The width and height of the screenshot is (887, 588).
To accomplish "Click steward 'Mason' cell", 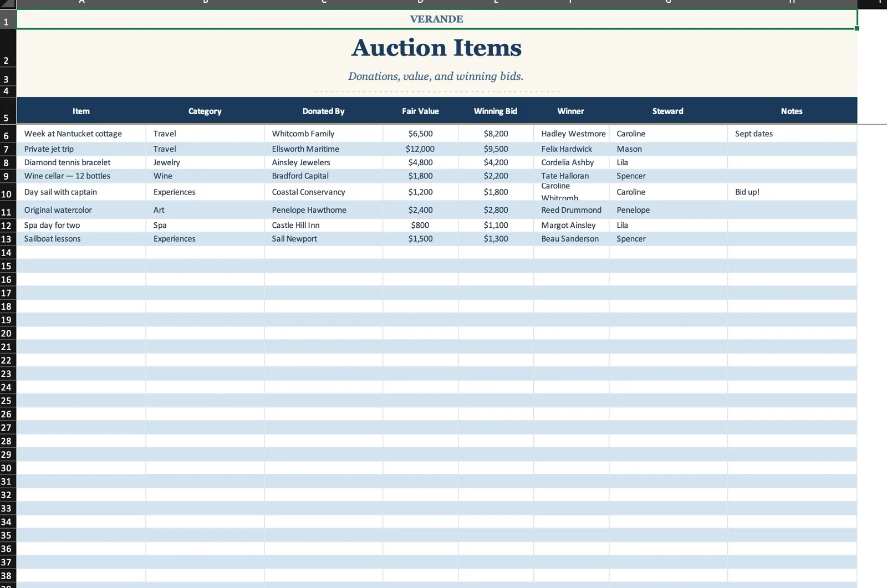I will point(668,149).
